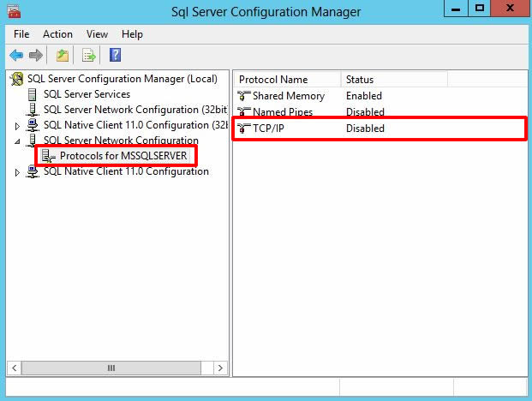Screen dimensions: 532x401
Task: Select the Named Pipes protocol icon
Action: click(x=243, y=112)
